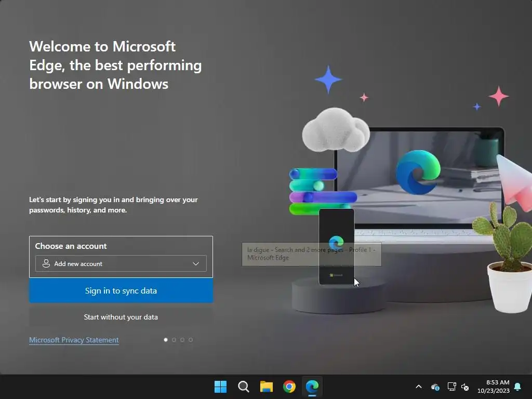This screenshot has height=399, width=532.
Task: Click the muted volume tray icon
Action: click(x=465, y=387)
